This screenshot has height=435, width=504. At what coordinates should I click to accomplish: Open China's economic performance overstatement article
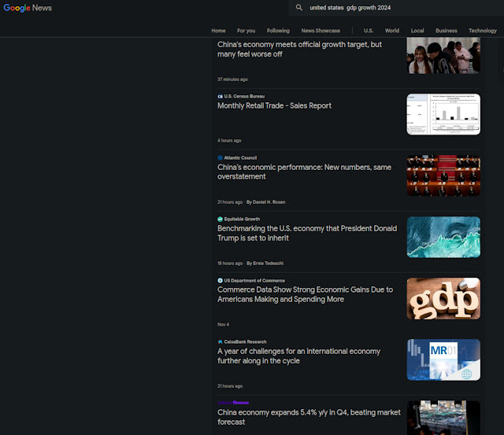(x=304, y=171)
